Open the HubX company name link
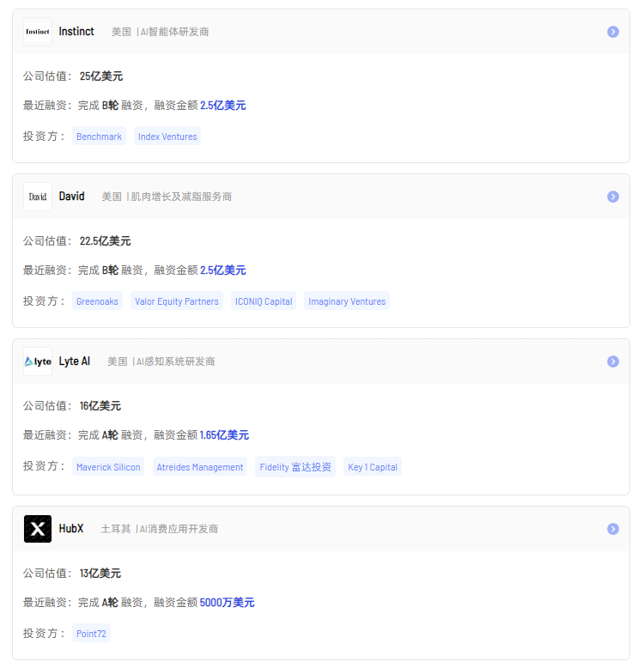The width and height of the screenshot is (644, 668). 71,529
